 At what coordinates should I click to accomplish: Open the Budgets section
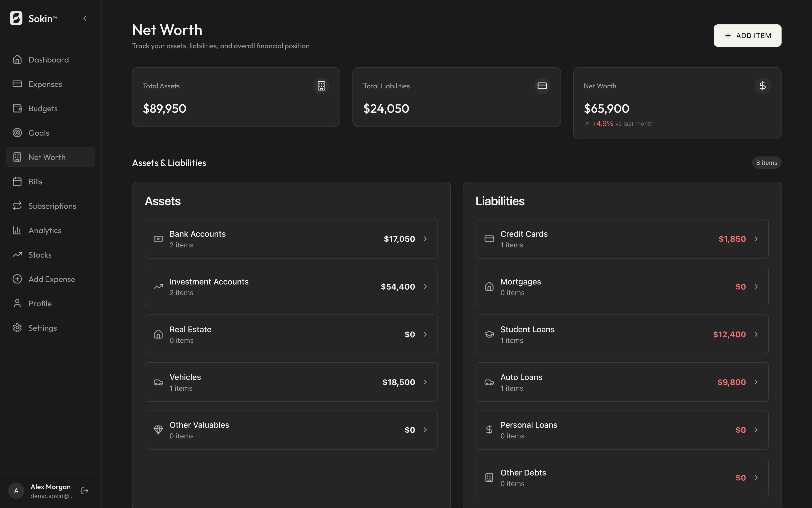[50, 108]
